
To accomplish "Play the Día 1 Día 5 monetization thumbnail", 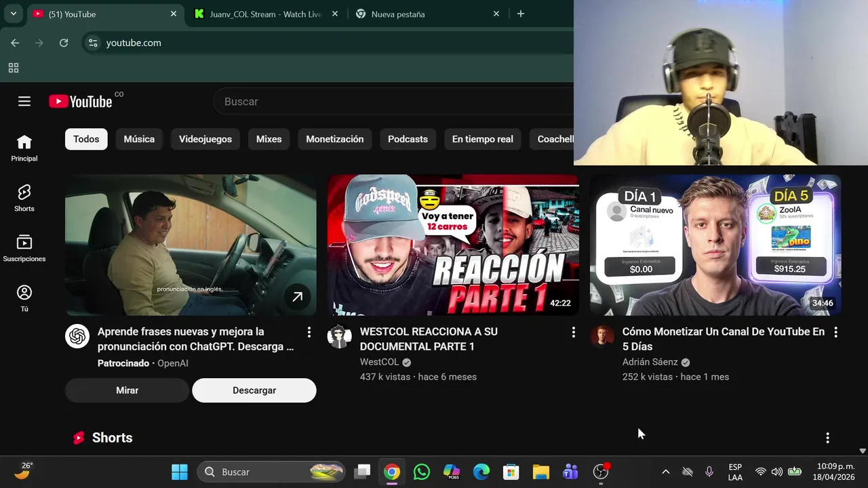I will (715, 245).
